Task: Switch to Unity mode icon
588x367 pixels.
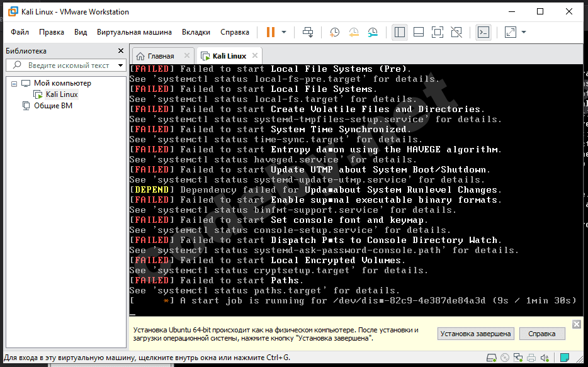Action: [456, 32]
